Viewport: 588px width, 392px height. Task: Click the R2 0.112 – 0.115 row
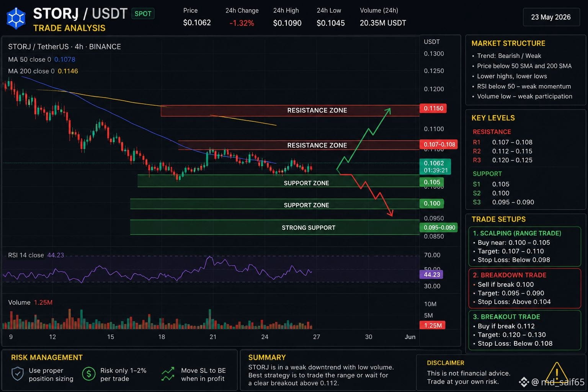click(x=503, y=151)
